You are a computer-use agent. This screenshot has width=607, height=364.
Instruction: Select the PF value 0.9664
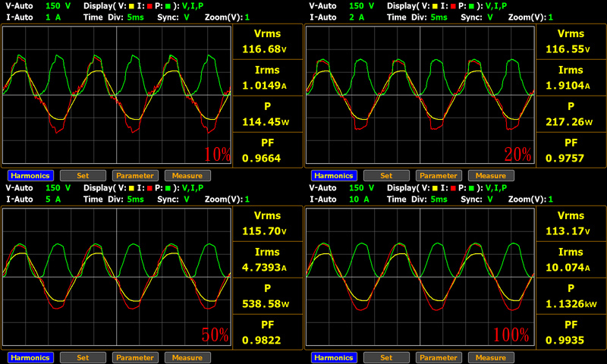click(x=261, y=158)
